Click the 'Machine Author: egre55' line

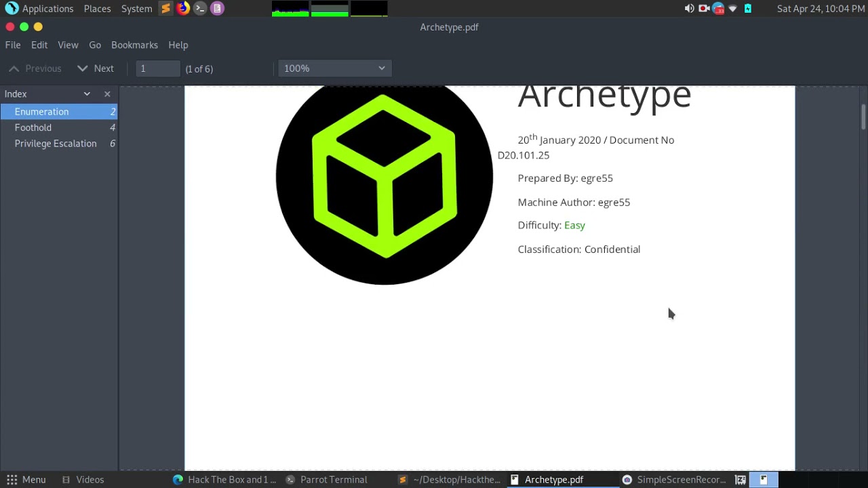click(x=574, y=202)
